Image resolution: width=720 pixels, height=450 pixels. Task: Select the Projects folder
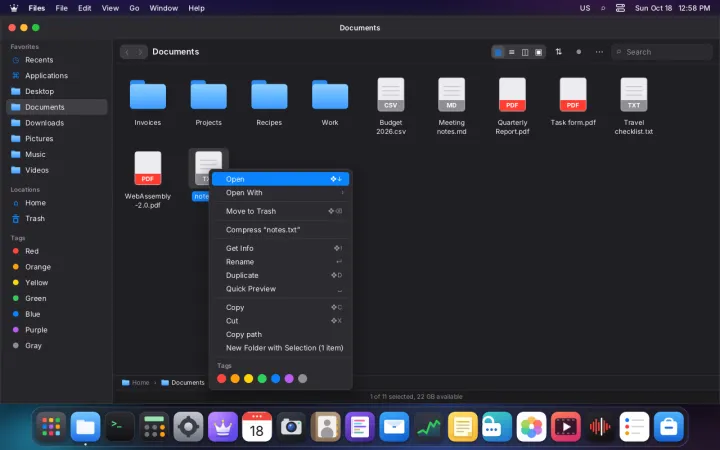click(x=208, y=102)
